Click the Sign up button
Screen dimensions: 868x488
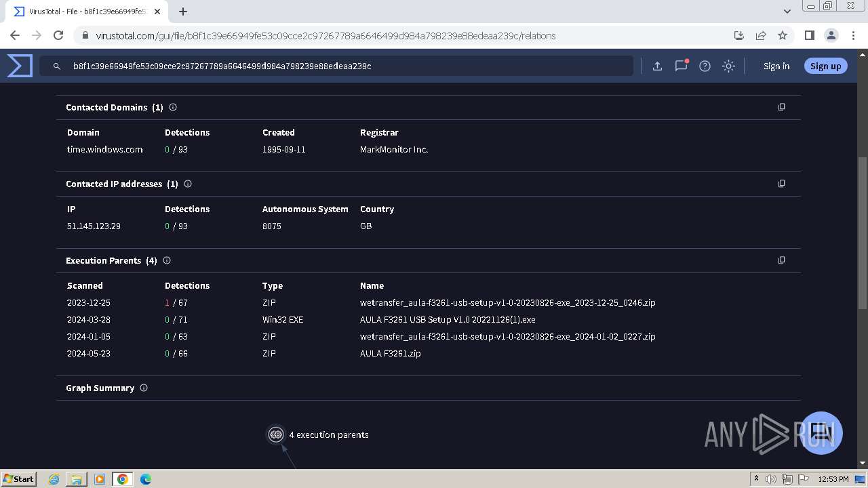point(825,66)
